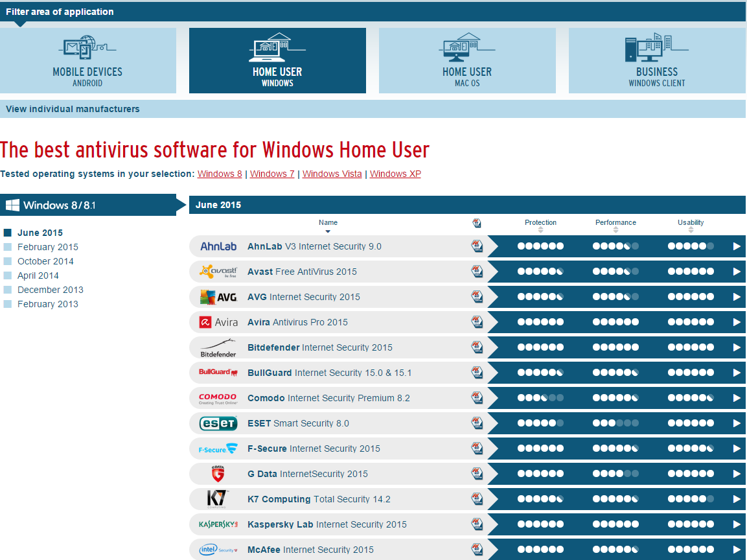Open Avast Free AntiVirus 2015 entry
Screen dimensions: 747x560
pos(302,272)
